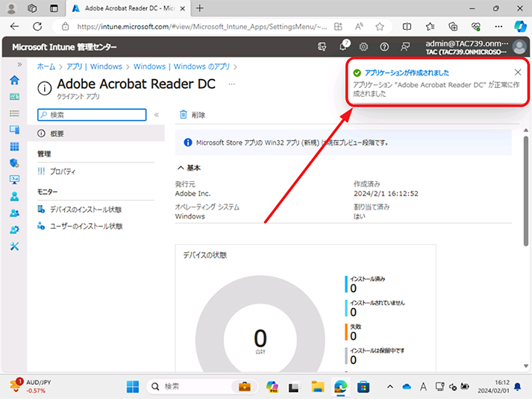Close the Adobe Acrobat Reader DC tab
Screen dimensions: 532x399
[183, 8]
